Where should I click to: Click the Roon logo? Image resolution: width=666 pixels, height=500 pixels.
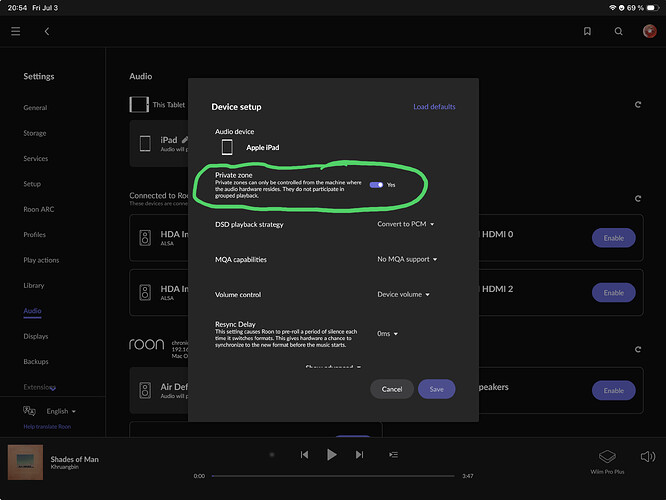coord(147,344)
